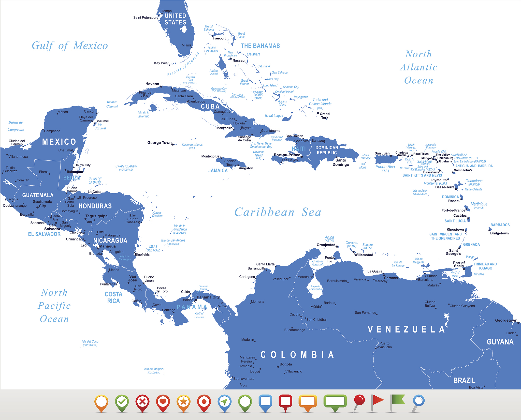Click the Panama City label
The height and width of the screenshot is (420, 521).
[x=208, y=297]
